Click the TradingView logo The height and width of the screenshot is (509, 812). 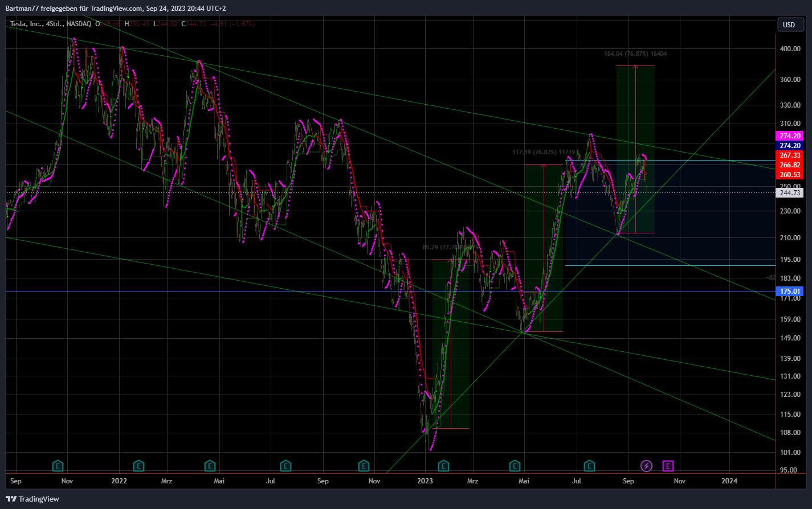(x=33, y=499)
